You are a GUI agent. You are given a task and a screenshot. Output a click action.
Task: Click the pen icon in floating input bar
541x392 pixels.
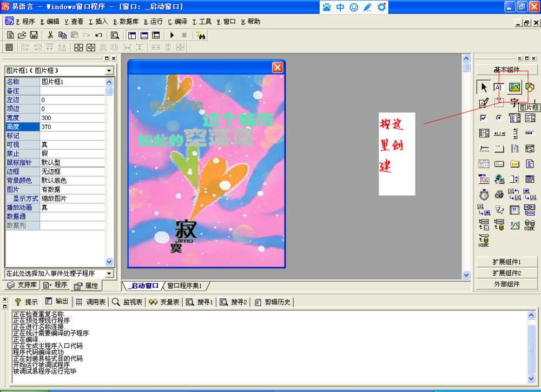[367, 7]
